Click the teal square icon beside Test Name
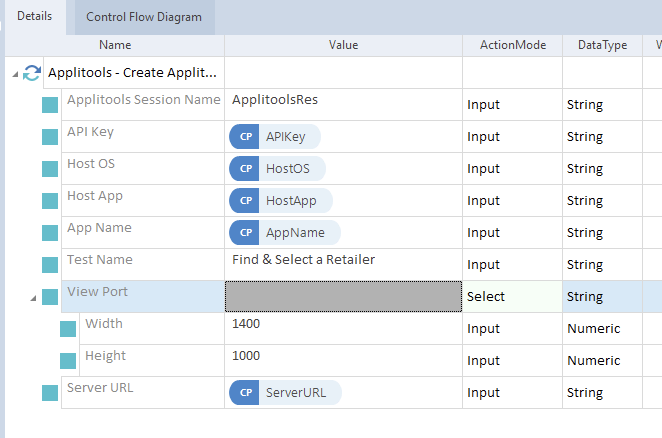Image resolution: width=662 pixels, height=438 pixels. pyautogui.click(x=50, y=265)
